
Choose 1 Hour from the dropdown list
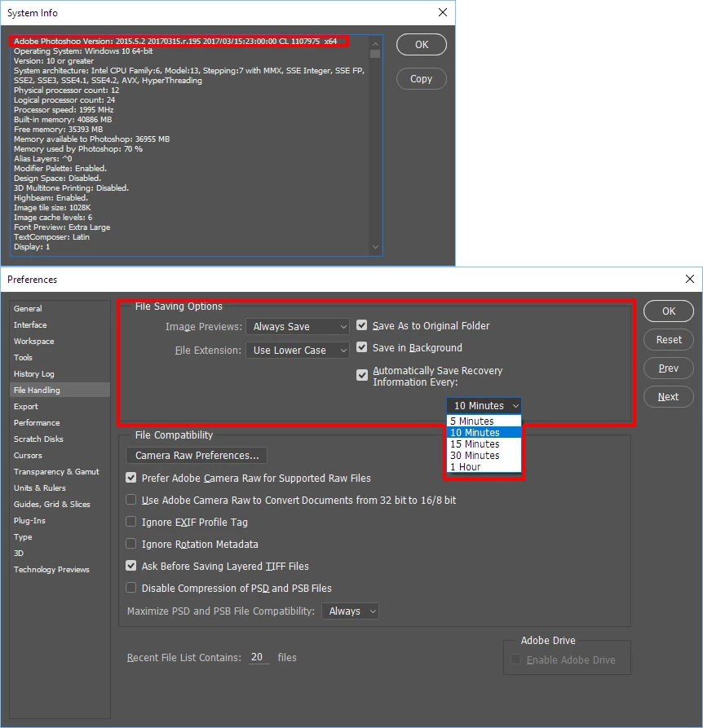pyautogui.click(x=484, y=467)
